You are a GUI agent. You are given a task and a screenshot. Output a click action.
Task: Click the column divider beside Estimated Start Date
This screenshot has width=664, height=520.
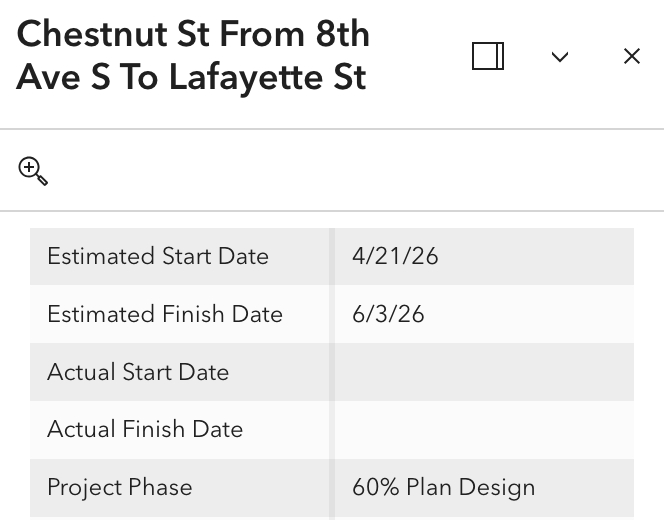click(x=332, y=256)
